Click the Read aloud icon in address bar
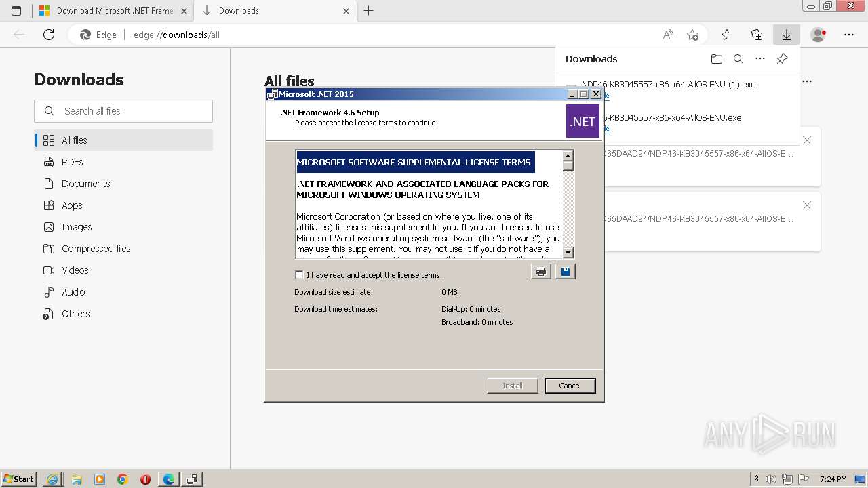Screen dimensions: 868x488 [668, 35]
